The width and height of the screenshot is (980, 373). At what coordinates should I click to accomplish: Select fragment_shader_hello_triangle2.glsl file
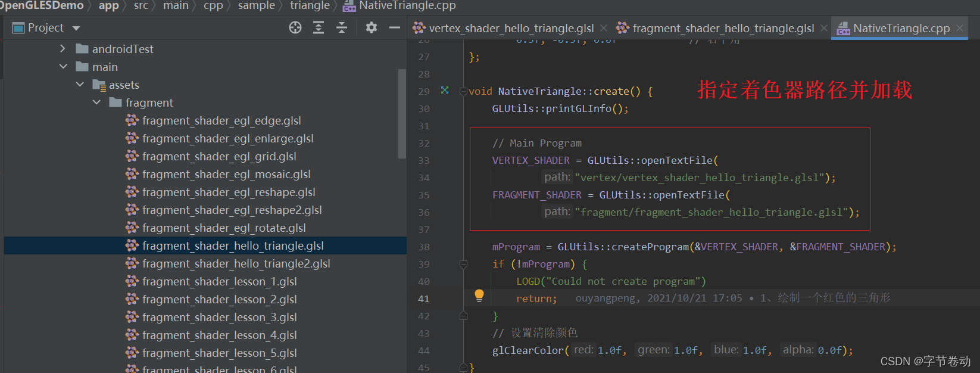coord(236,263)
